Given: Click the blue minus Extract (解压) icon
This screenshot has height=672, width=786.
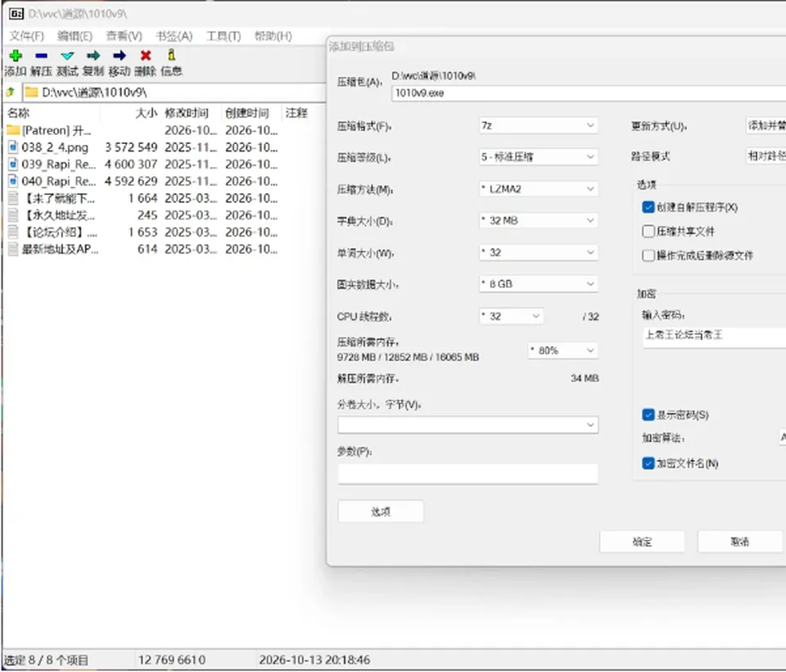Looking at the screenshot, I should (x=42, y=55).
